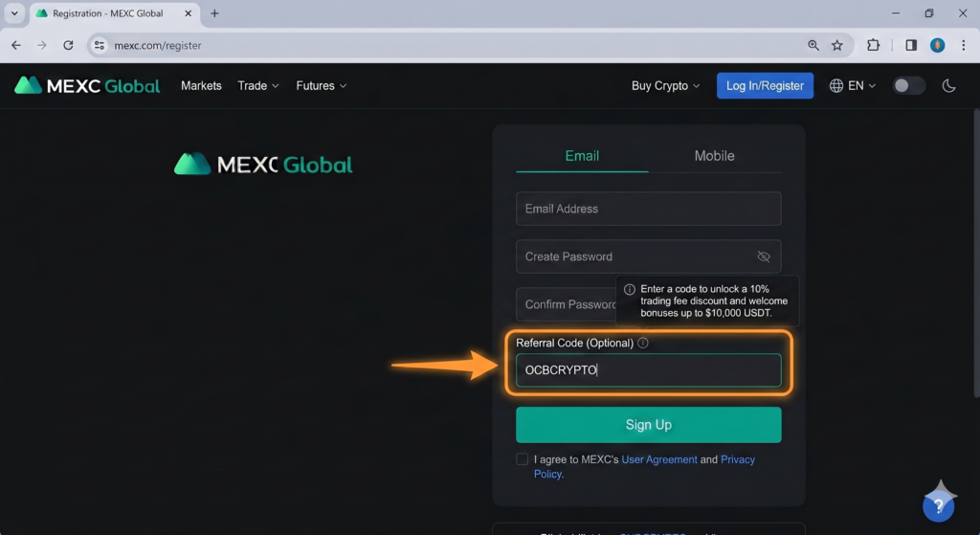980x535 pixels.
Task: Click the address bar URL mexc.com/register
Action: (158, 46)
